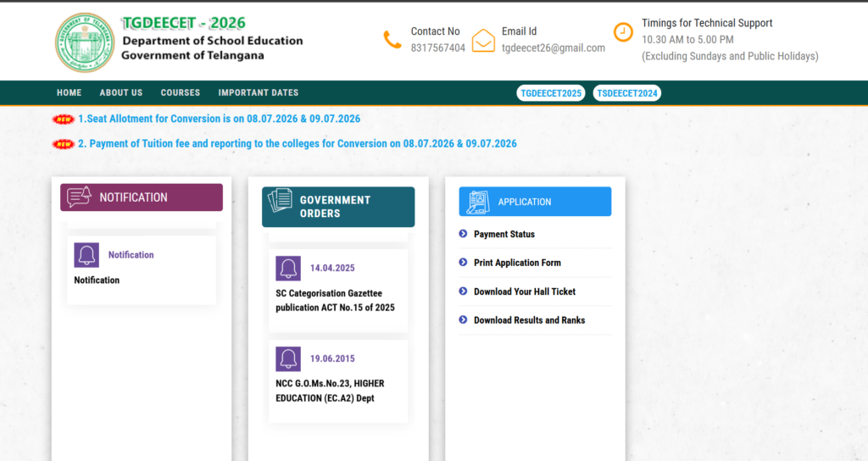Click the documents icon in Government Orders header
This screenshot has width=868, height=461.
point(280,200)
